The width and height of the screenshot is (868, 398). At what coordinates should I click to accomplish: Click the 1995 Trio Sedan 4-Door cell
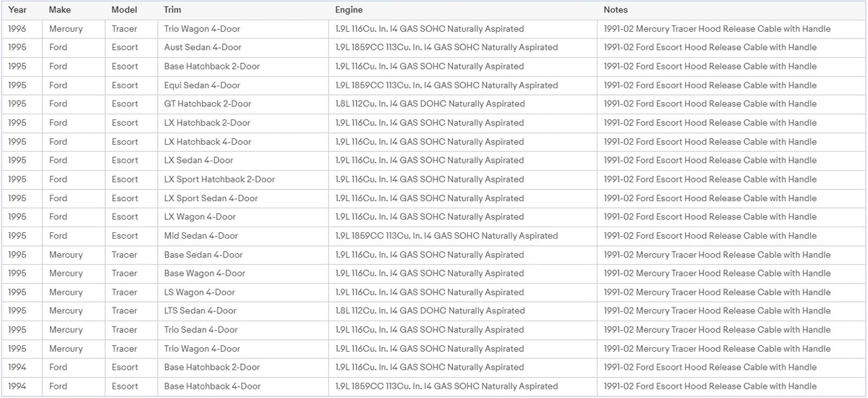point(243,330)
